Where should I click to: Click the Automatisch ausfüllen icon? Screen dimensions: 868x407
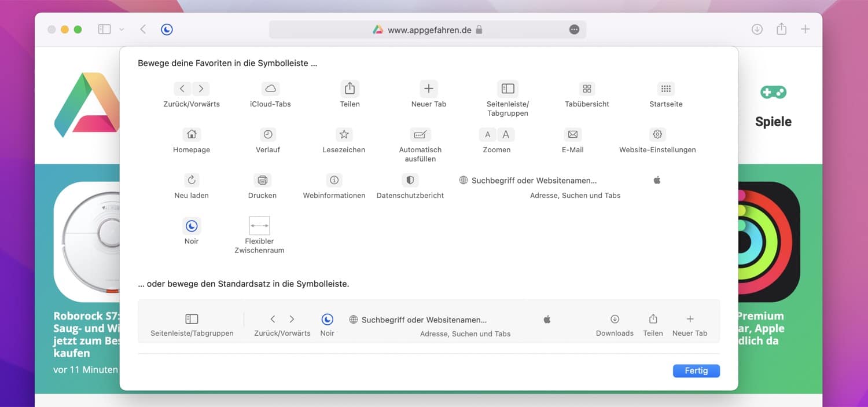click(x=420, y=134)
